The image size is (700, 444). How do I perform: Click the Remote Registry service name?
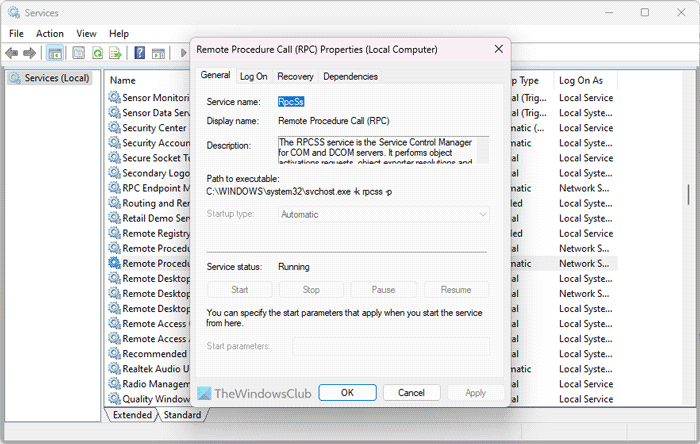tap(156, 233)
